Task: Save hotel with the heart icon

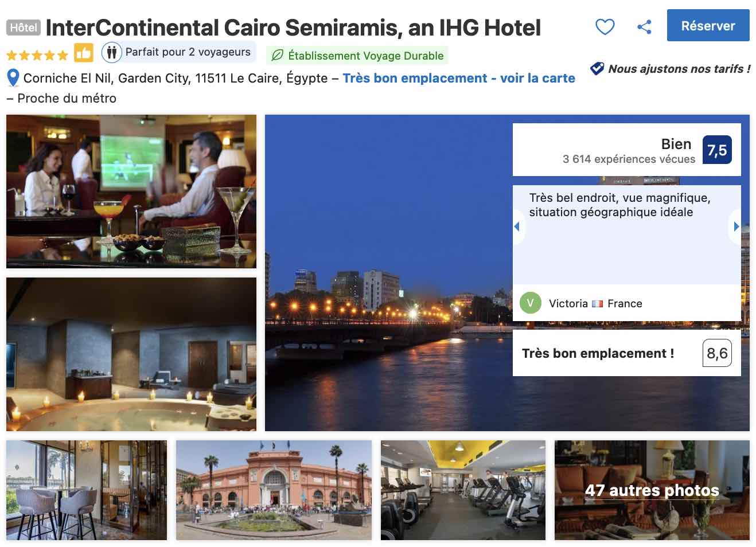Action: click(605, 26)
